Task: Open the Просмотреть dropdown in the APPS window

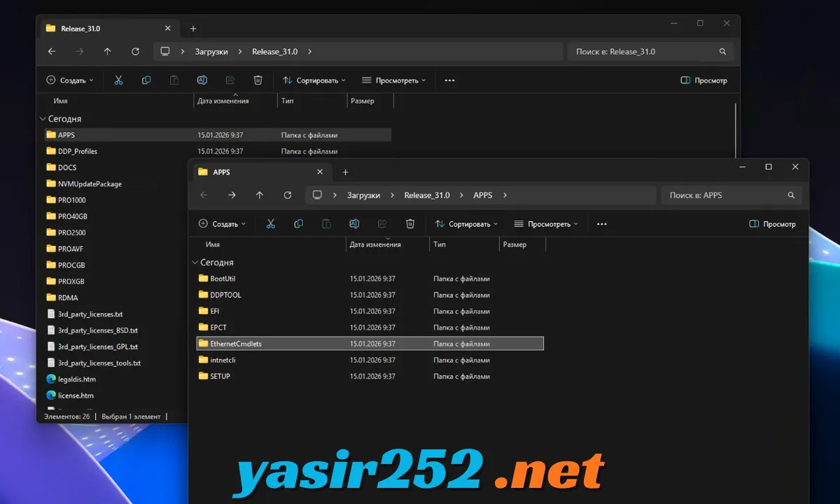Action: 546,224
